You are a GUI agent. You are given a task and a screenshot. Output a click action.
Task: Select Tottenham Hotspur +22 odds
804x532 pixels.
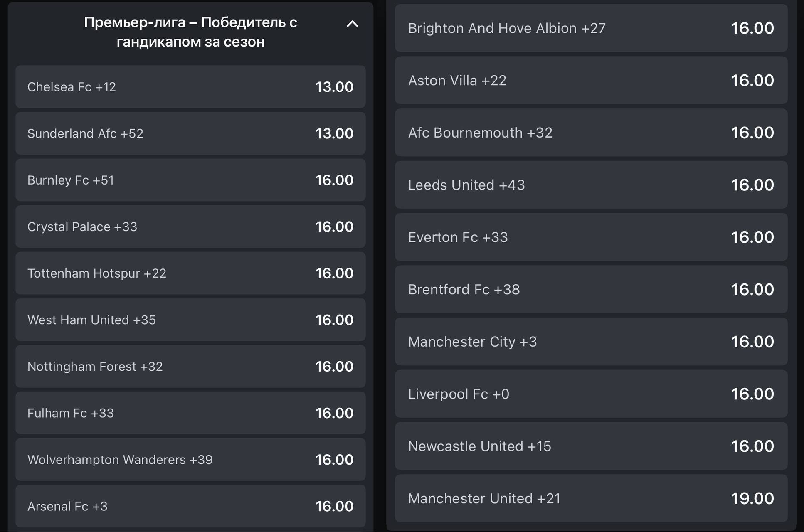(190, 273)
